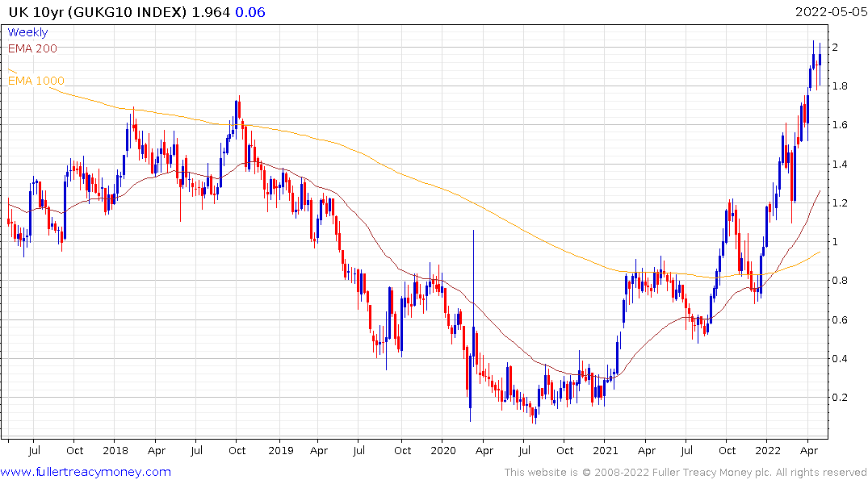Click the 'Oct' label just before 2018

pos(75,450)
